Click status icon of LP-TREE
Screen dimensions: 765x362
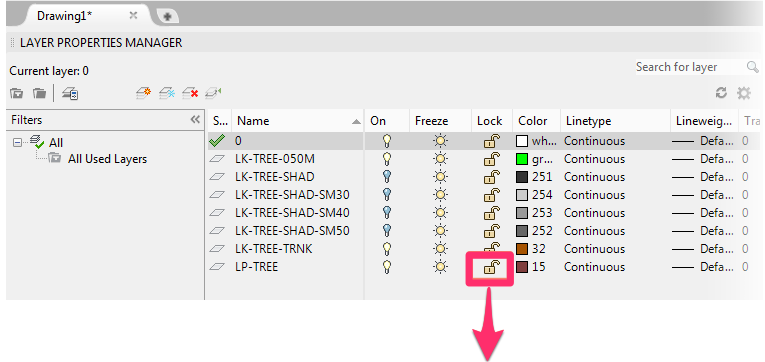click(x=217, y=267)
